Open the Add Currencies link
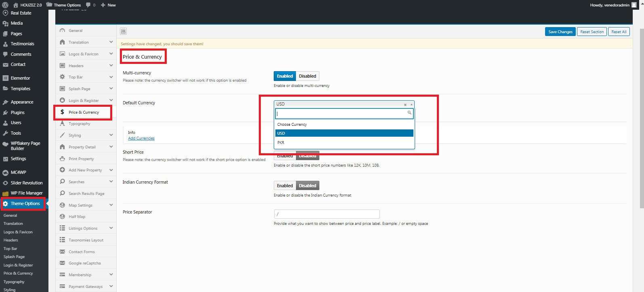 [141, 138]
